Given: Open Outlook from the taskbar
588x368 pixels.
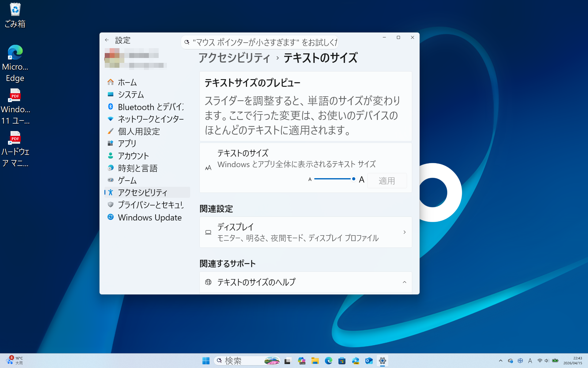Looking at the screenshot, I should pyautogui.click(x=369, y=361).
